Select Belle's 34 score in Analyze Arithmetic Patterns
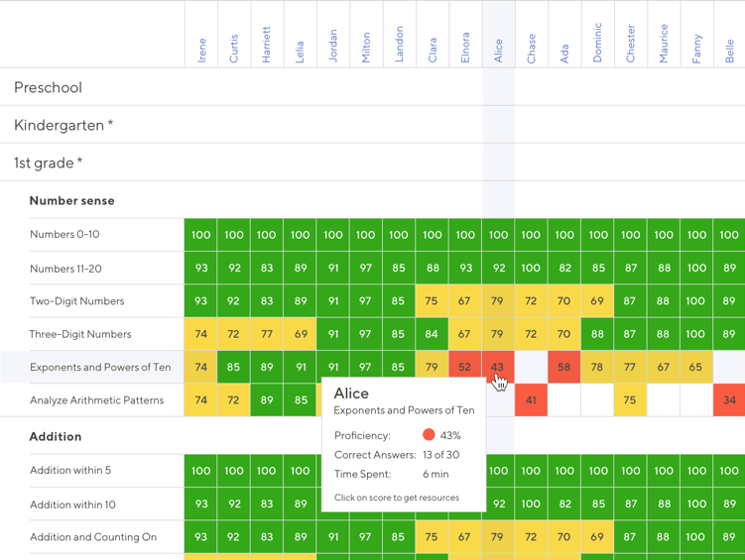Viewport: 745px width, 560px height. pyautogui.click(x=729, y=400)
